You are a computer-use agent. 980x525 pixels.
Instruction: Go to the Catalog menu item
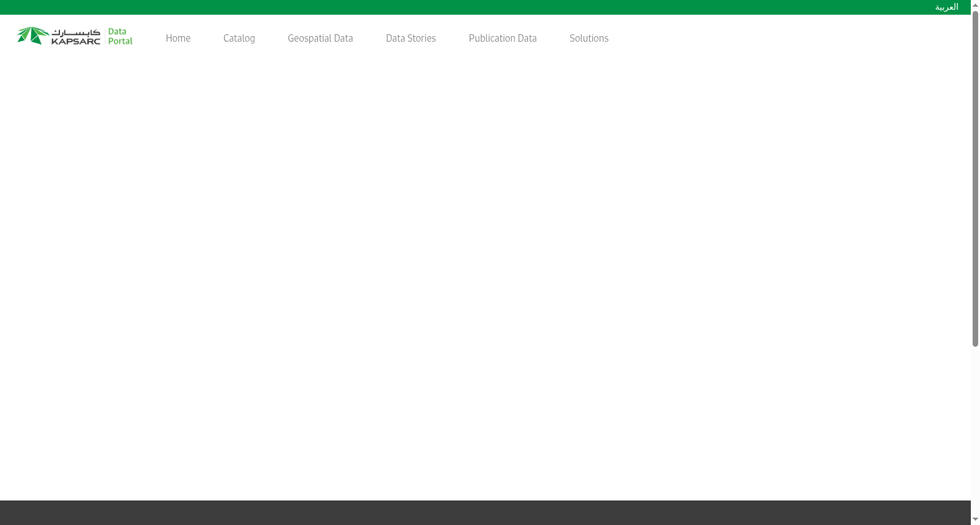click(x=239, y=38)
